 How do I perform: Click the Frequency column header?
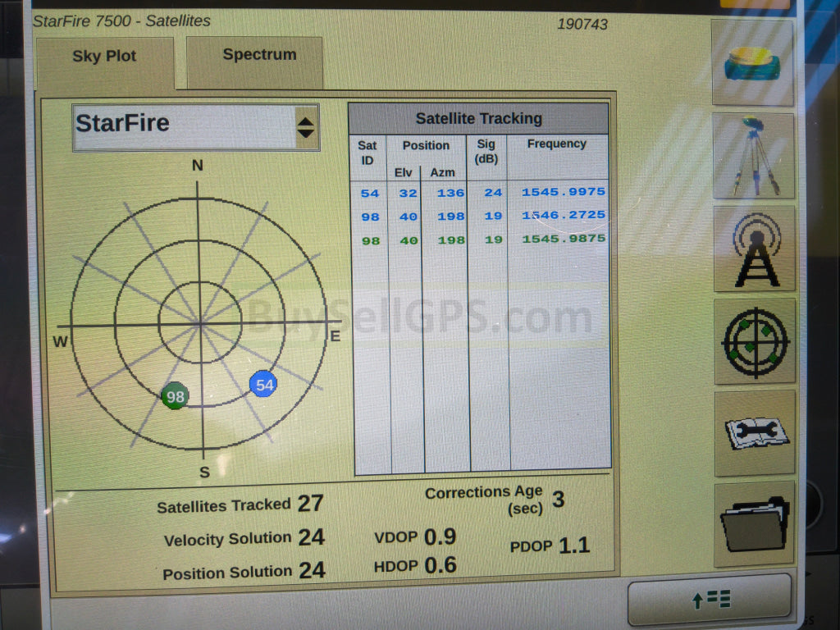557,144
